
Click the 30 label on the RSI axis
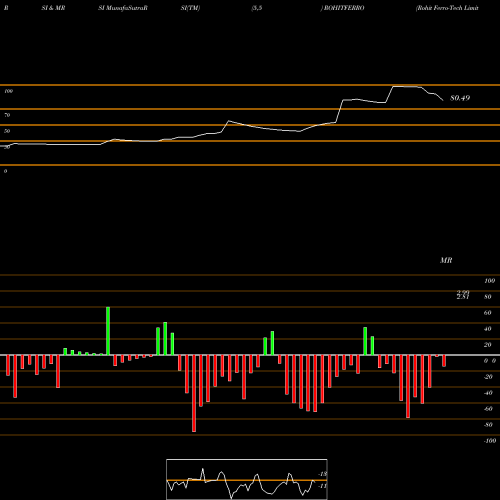pyautogui.click(x=7, y=147)
